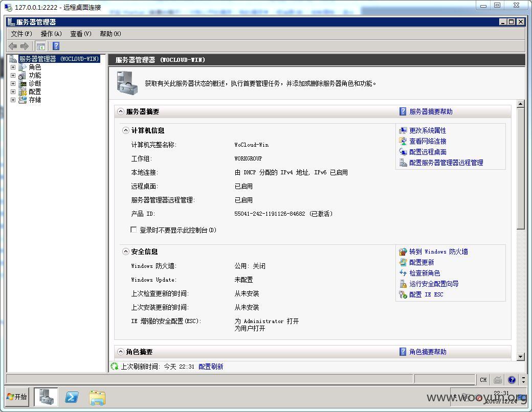532x412 pixels.
Task: Click the 开始 Start button
Action: click(17, 397)
